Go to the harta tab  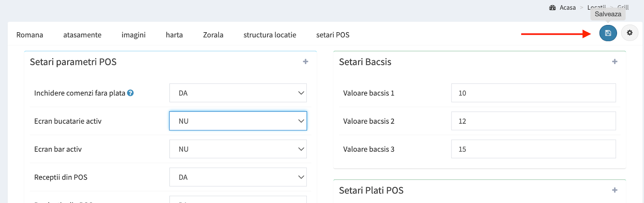[x=174, y=35]
